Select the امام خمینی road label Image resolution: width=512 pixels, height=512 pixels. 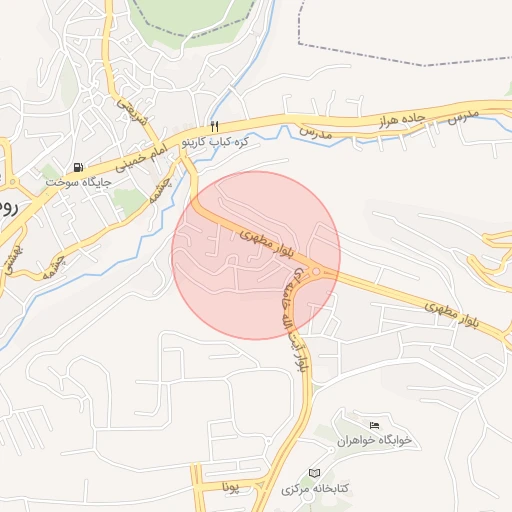[141, 158]
